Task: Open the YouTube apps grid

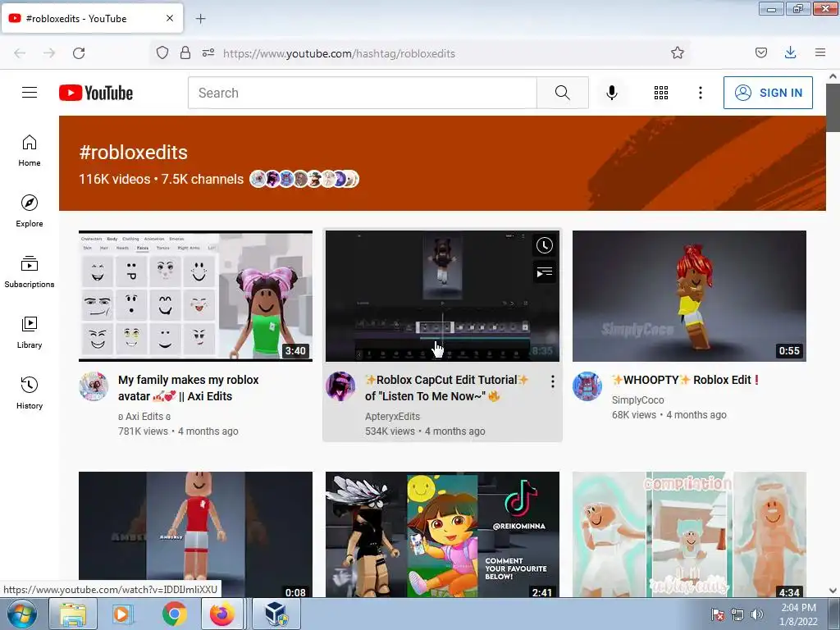Action: [661, 93]
